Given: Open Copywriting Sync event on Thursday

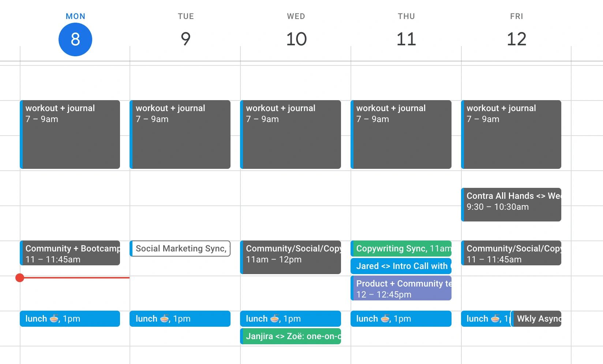Looking at the screenshot, I should pos(401,249).
